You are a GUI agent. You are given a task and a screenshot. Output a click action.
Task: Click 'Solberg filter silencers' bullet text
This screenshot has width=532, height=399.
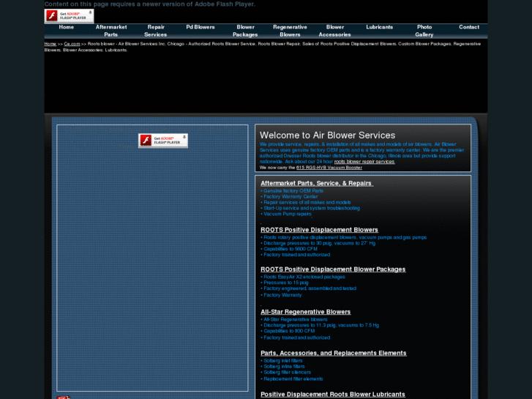pyautogui.click(x=288, y=372)
